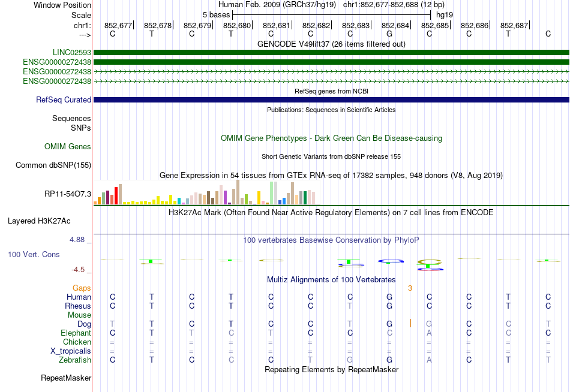Click the 852,687 position tick label

(x=514, y=25)
